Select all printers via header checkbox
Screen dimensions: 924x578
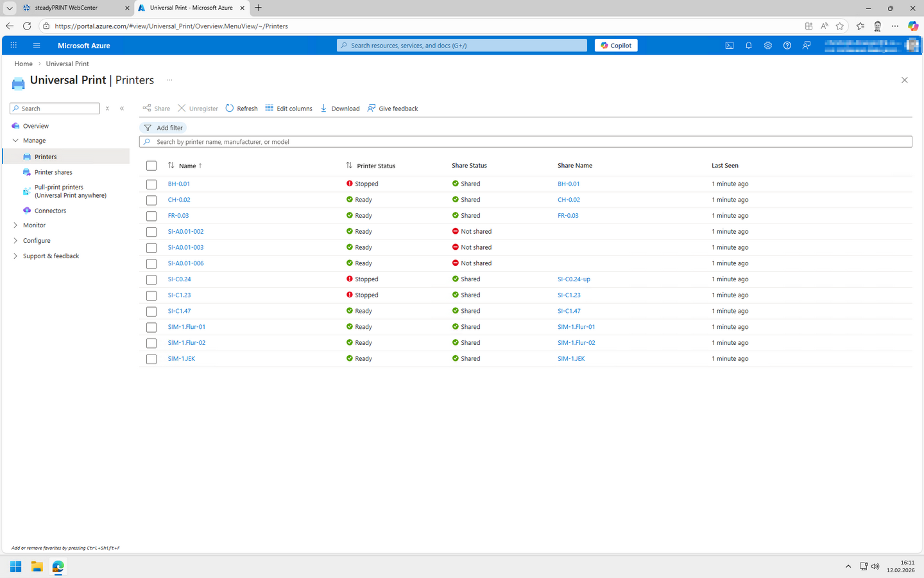coord(151,165)
